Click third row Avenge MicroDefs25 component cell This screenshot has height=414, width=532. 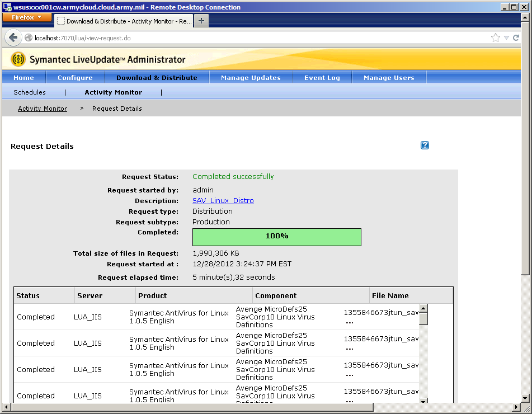275,370
